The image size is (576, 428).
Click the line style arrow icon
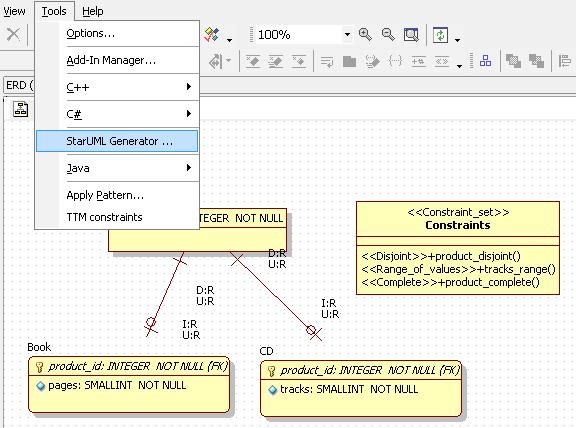point(216,61)
